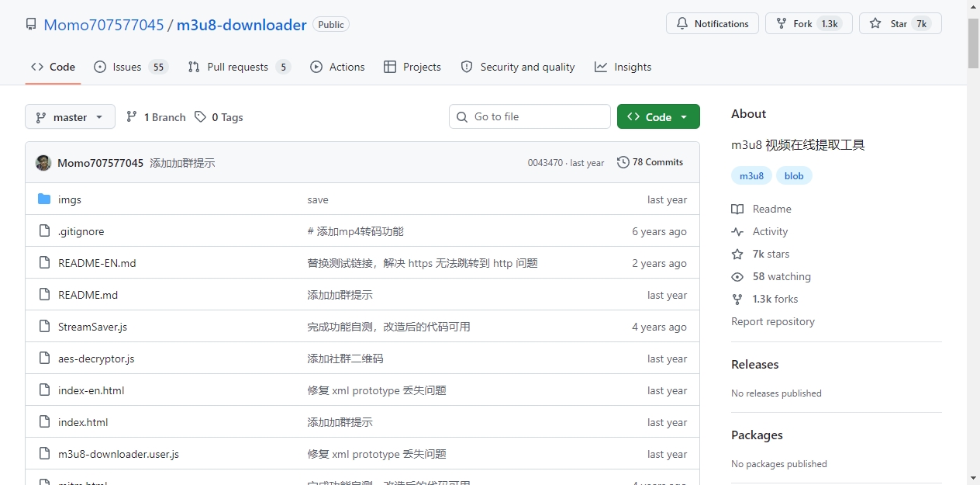Open the Readme link in About

(x=761, y=209)
